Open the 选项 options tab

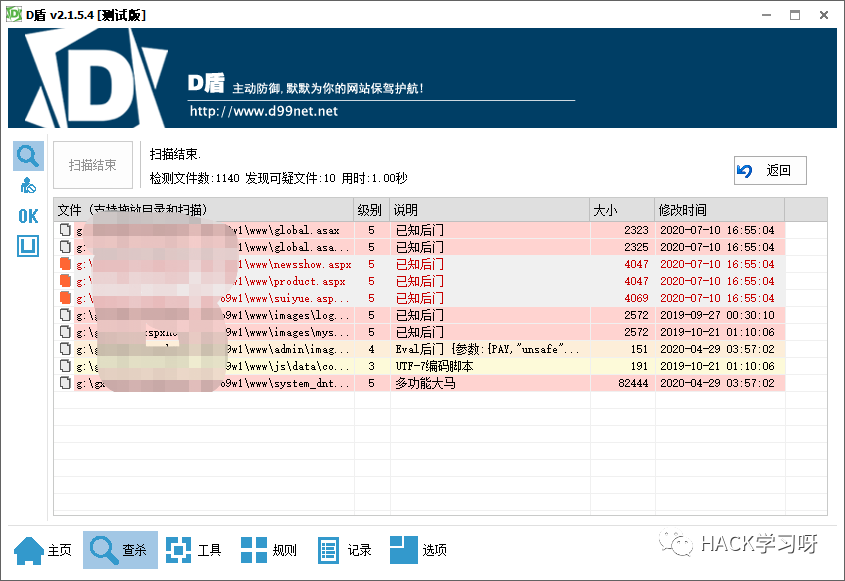(418, 550)
